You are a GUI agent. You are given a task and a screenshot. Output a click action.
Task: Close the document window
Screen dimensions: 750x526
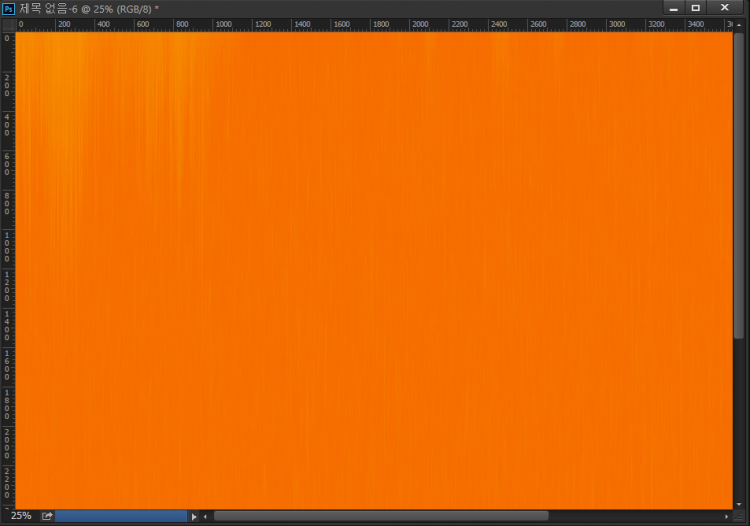(725, 8)
